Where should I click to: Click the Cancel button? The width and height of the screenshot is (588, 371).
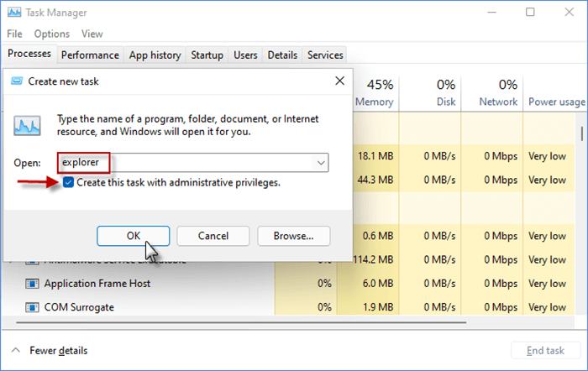pyautogui.click(x=213, y=236)
